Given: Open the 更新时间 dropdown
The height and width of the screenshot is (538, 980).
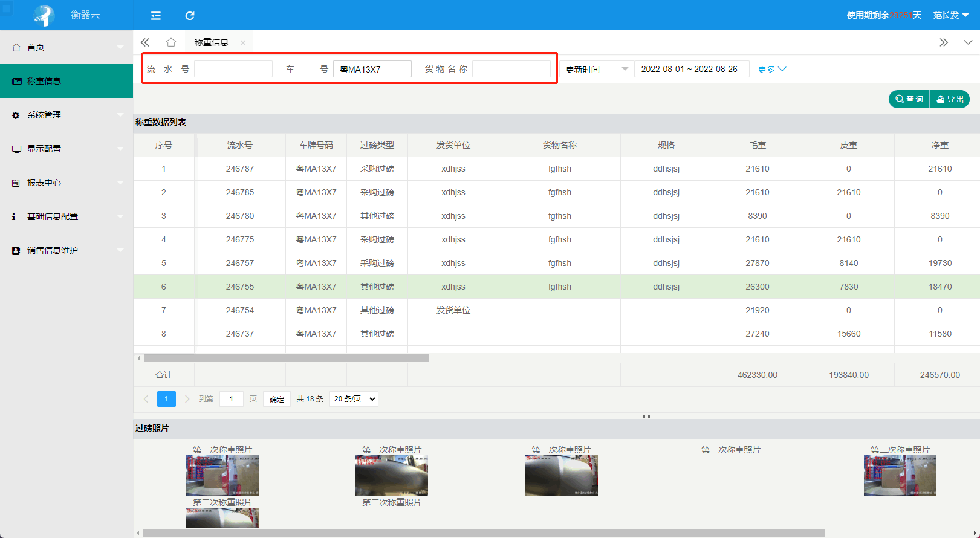Looking at the screenshot, I should point(597,69).
